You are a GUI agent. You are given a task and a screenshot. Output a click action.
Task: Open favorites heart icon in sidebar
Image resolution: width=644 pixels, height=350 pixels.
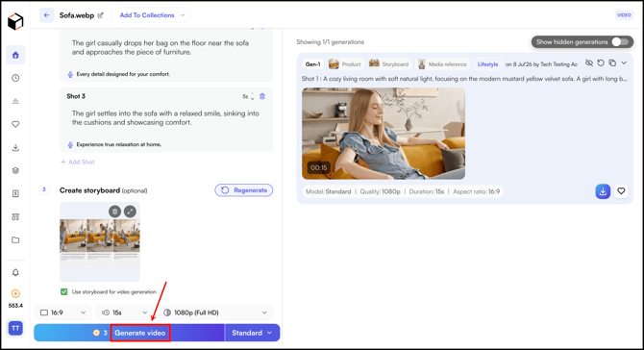(15, 124)
